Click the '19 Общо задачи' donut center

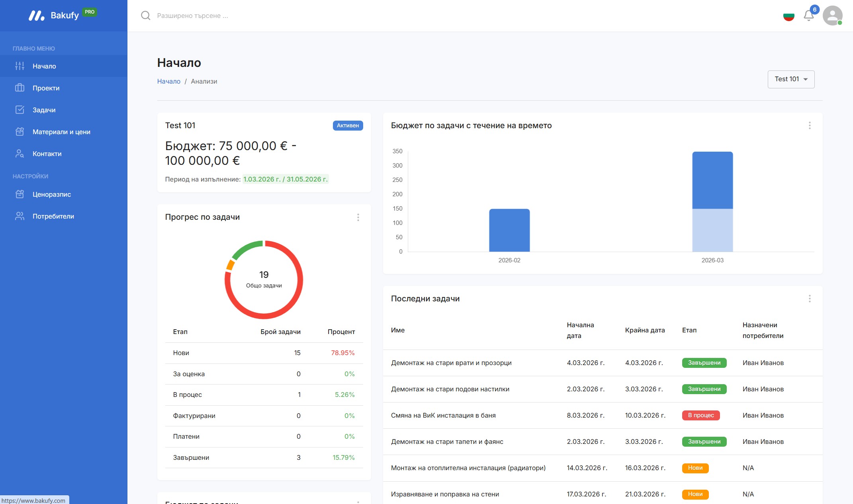[x=264, y=279]
